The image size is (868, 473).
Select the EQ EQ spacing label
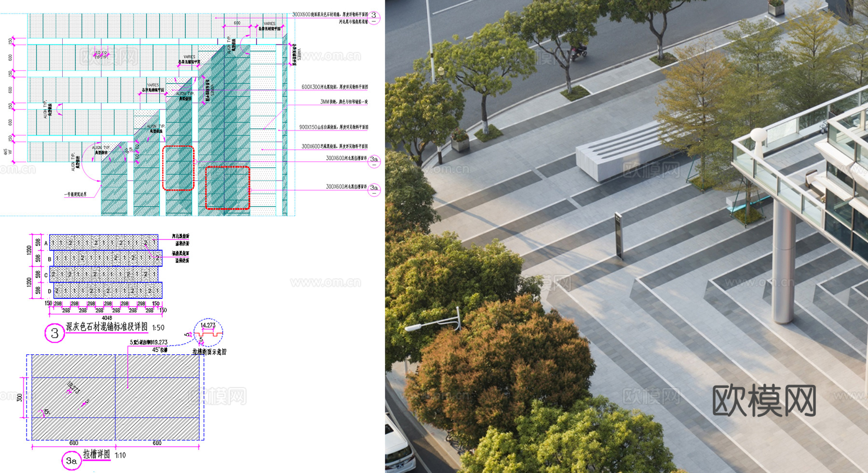click(x=101, y=53)
